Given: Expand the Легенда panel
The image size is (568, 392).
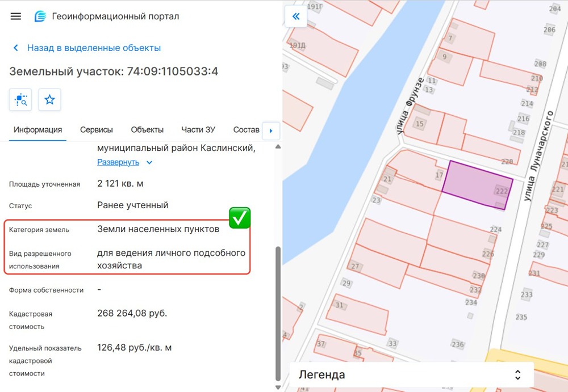Looking at the screenshot, I should 517,374.
